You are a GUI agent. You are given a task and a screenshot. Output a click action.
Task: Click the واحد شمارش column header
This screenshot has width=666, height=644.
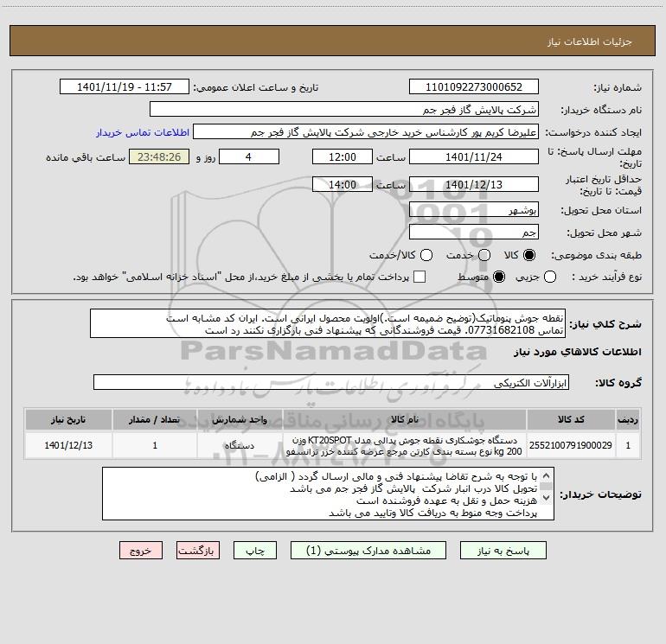pos(240,419)
